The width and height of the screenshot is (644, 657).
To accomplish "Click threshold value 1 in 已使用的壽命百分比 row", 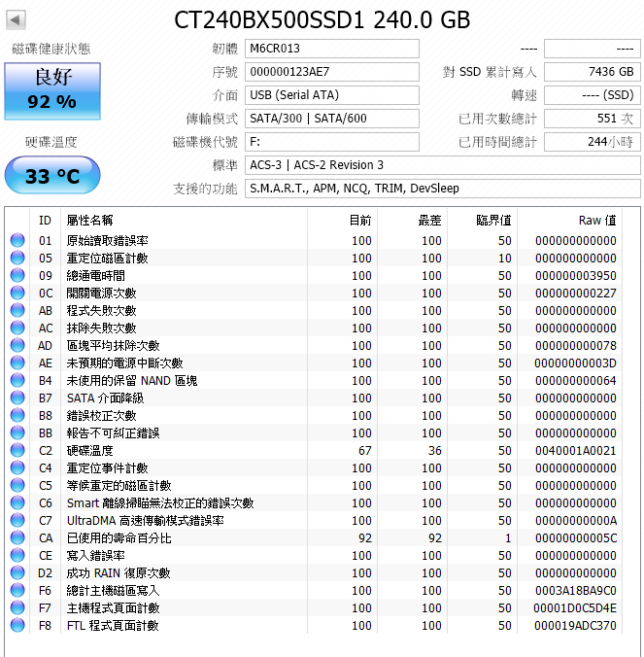I will (508, 538).
